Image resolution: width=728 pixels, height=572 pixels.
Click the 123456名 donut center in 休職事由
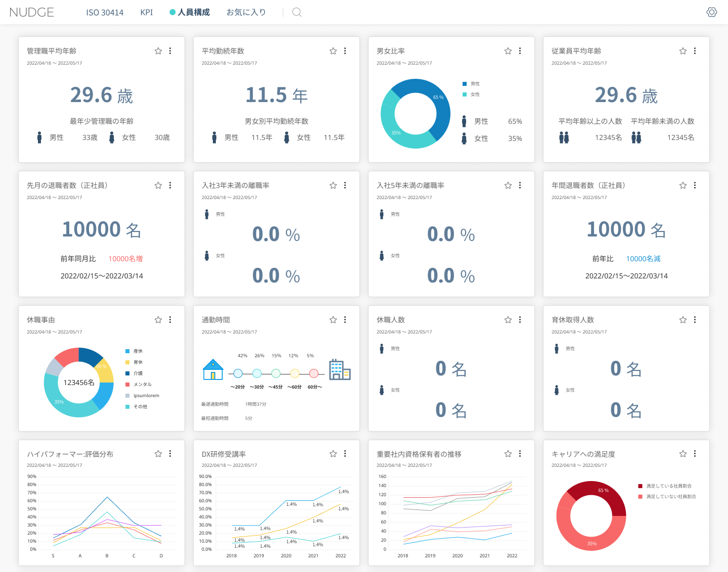click(79, 383)
